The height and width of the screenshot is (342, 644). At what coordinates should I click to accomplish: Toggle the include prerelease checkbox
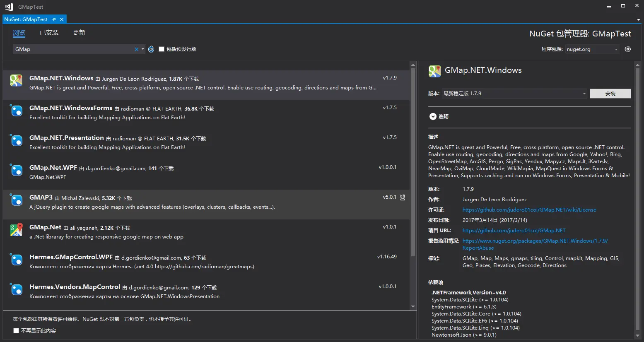(x=162, y=49)
